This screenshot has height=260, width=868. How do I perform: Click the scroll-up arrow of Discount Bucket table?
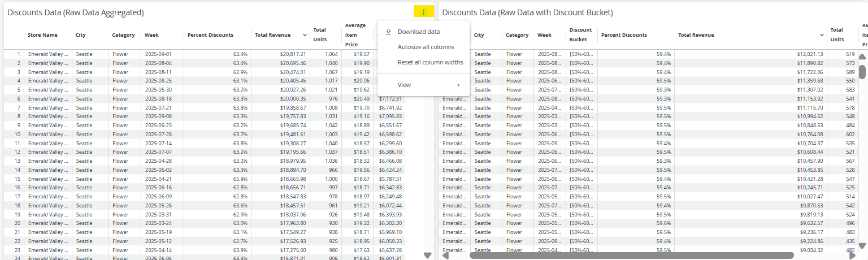click(x=862, y=57)
